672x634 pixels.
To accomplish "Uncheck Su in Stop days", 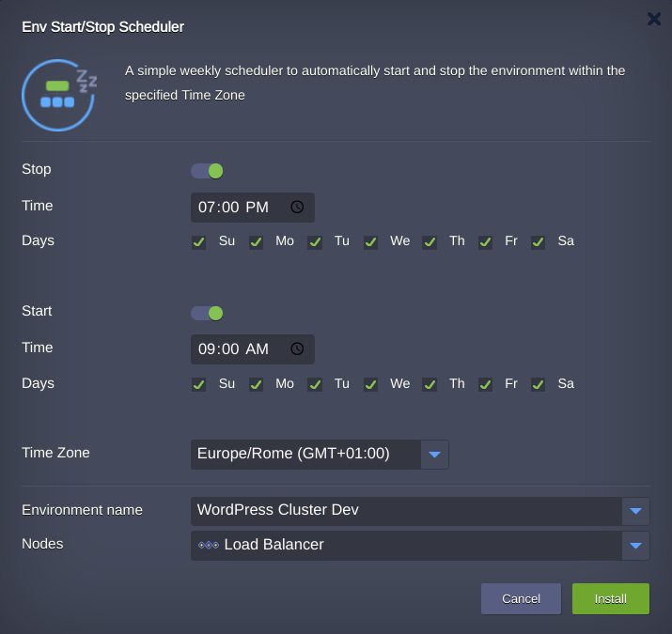I will pos(199,242).
